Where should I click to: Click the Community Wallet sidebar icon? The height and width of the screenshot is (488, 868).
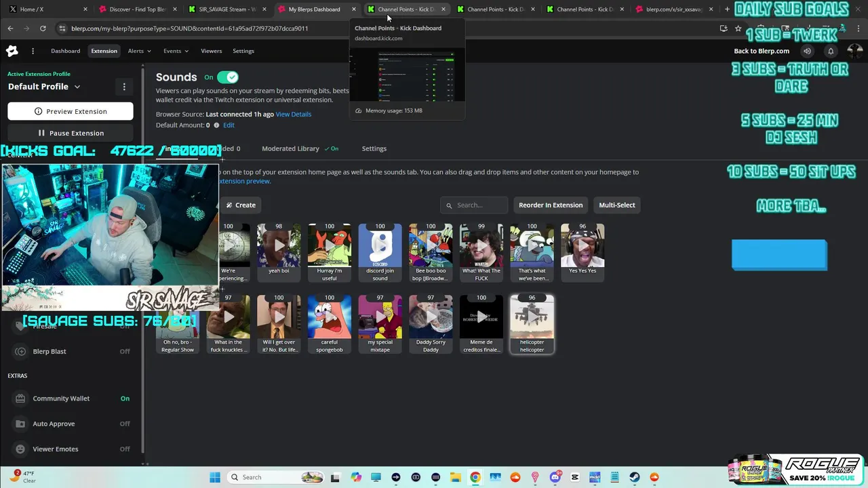click(x=20, y=399)
